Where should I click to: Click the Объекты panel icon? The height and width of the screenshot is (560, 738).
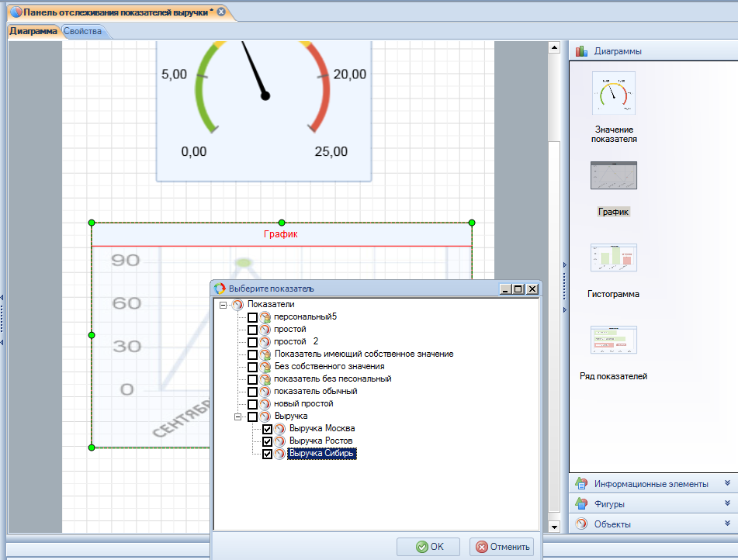coord(581,524)
